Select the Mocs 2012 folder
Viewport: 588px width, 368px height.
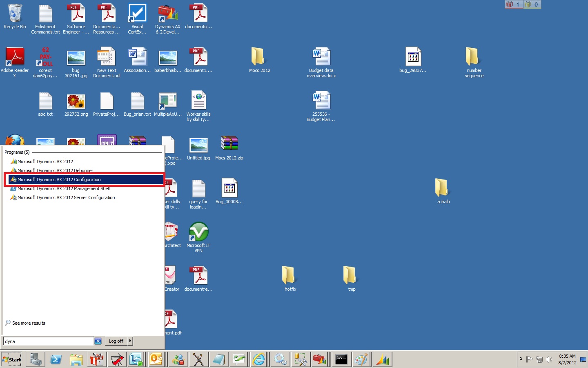click(260, 60)
